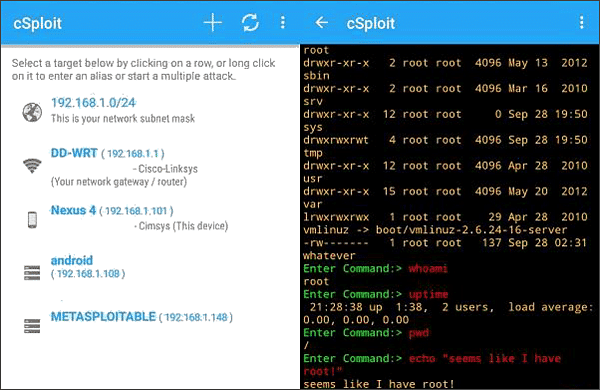Screen dimensions: 600x390
Task: Click the server icon beside METASPLOITABLE
Action: 32,326
